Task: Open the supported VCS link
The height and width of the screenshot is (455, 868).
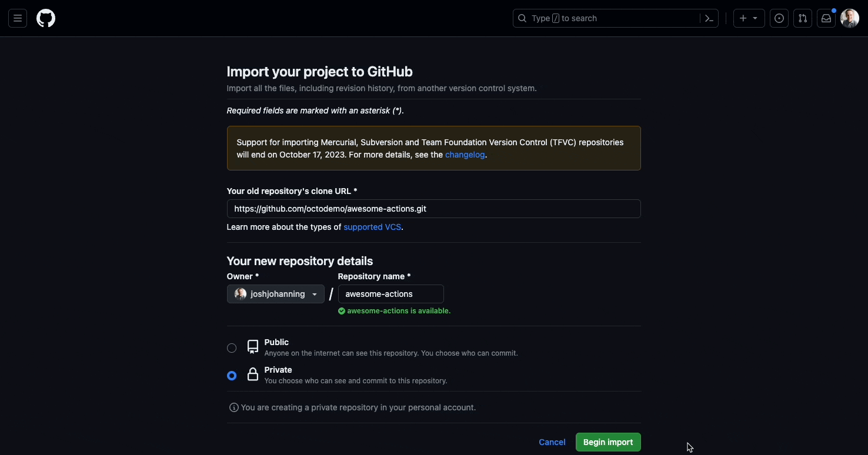Action: [372, 227]
